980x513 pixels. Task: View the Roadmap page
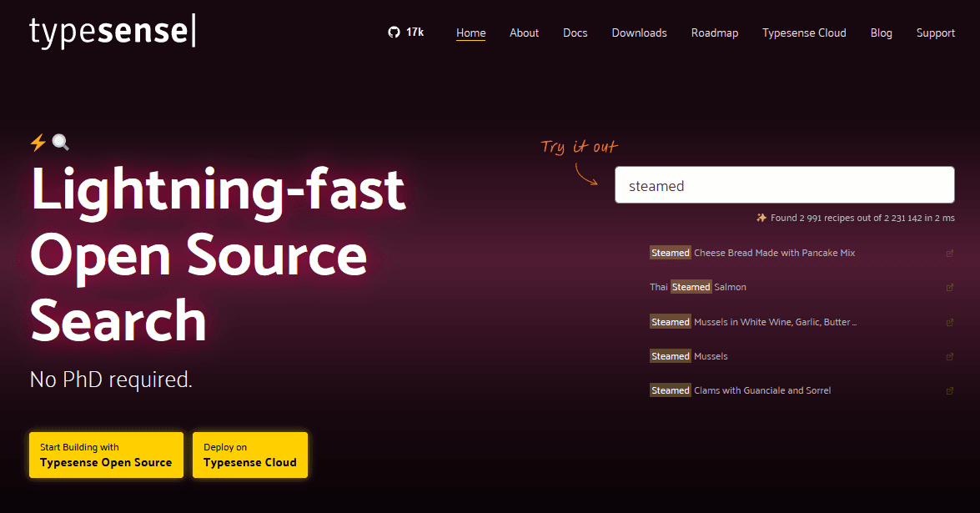pos(714,33)
